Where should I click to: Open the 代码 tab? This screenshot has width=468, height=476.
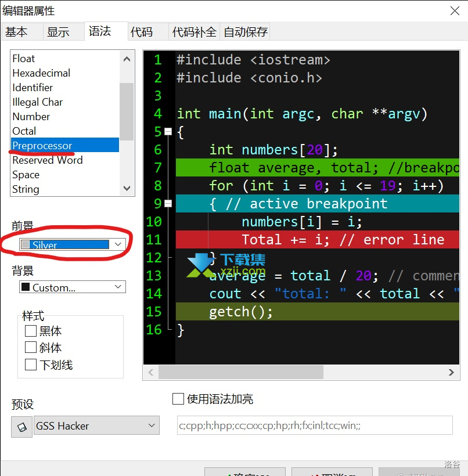tap(148, 31)
